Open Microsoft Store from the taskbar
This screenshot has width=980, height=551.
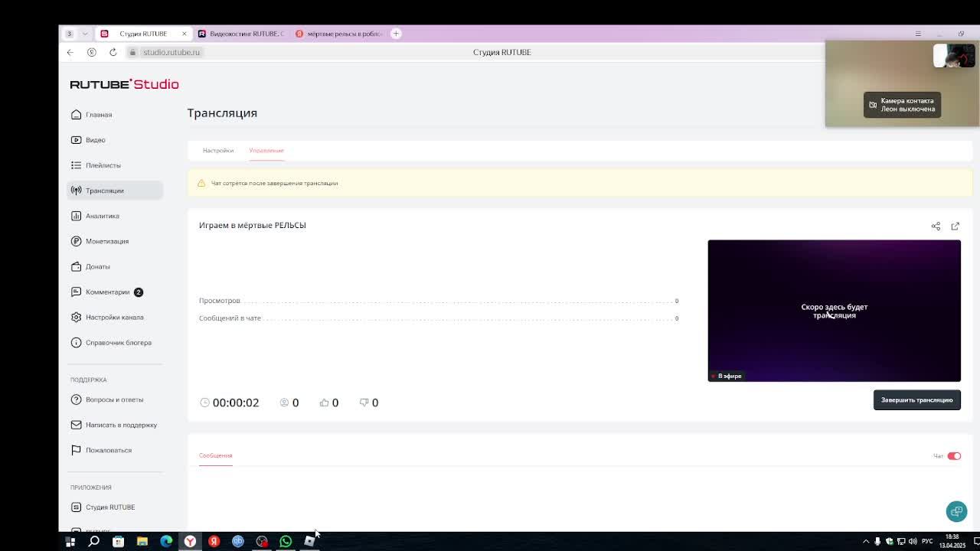click(x=118, y=541)
